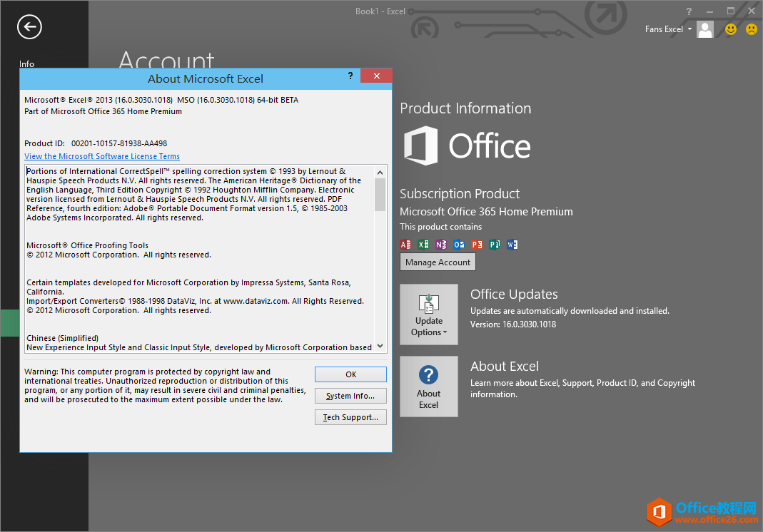Open View the Microsoft Software License Terms link
The image size is (763, 532).
tap(102, 156)
